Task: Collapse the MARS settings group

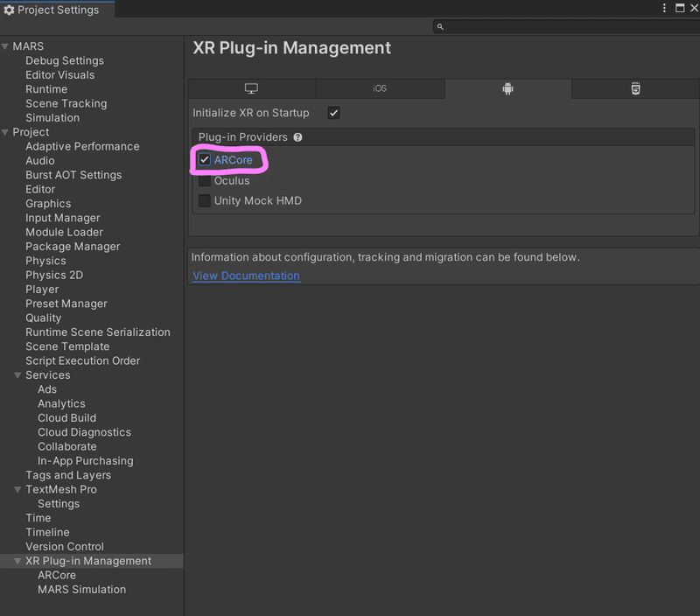Action: coord(5,46)
